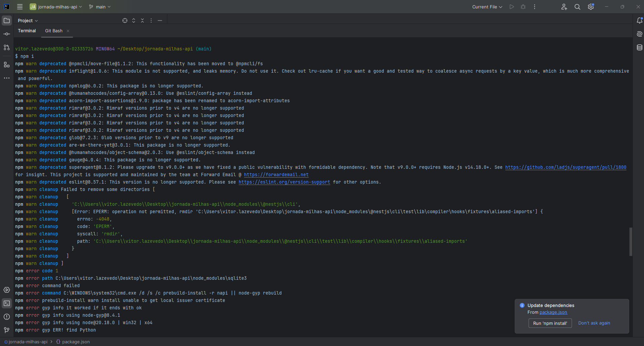Open main branch dropdown
The width and height of the screenshot is (644, 346).
[x=100, y=7]
